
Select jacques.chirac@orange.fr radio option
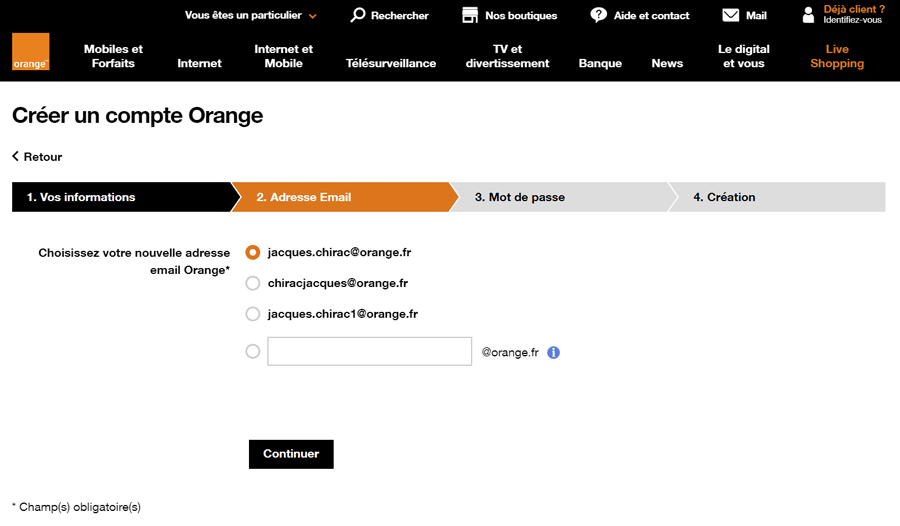(253, 253)
